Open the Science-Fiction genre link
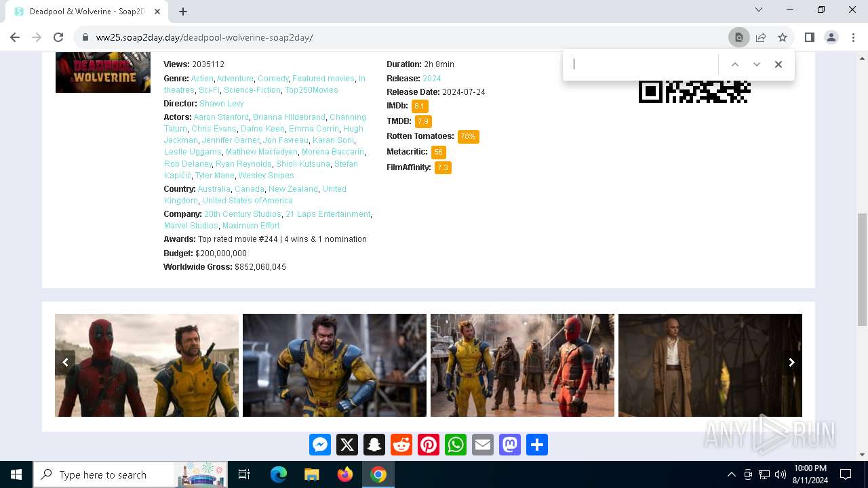The image size is (868, 488). [x=252, y=90]
